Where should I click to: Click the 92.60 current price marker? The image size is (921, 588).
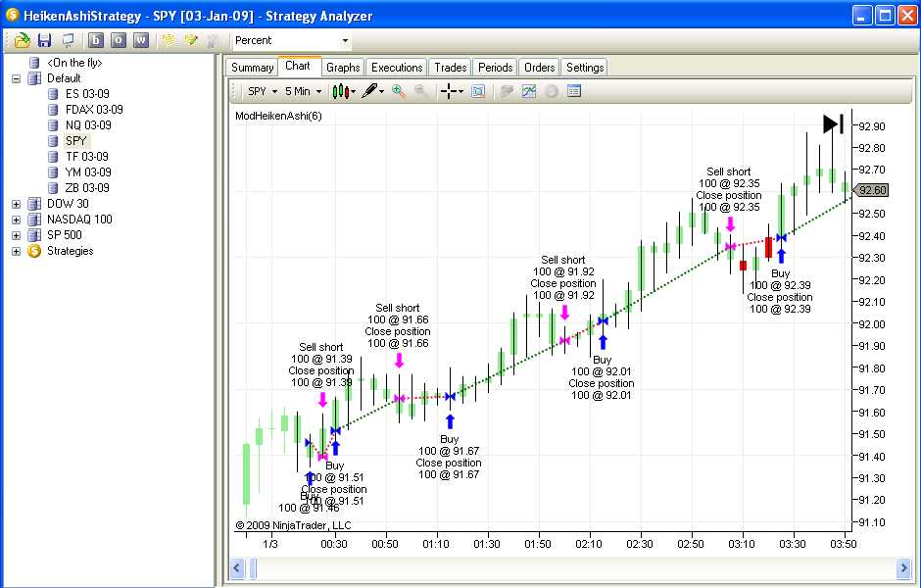coord(871,190)
